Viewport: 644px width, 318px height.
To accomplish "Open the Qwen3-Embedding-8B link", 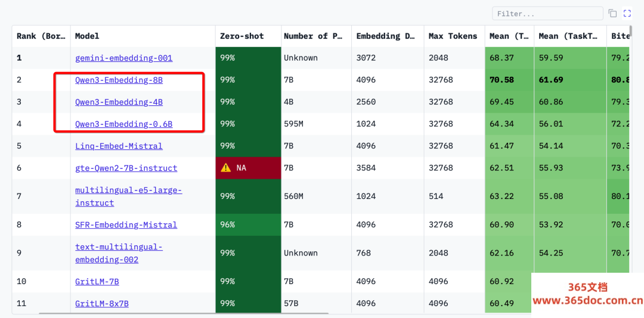I will point(119,80).
